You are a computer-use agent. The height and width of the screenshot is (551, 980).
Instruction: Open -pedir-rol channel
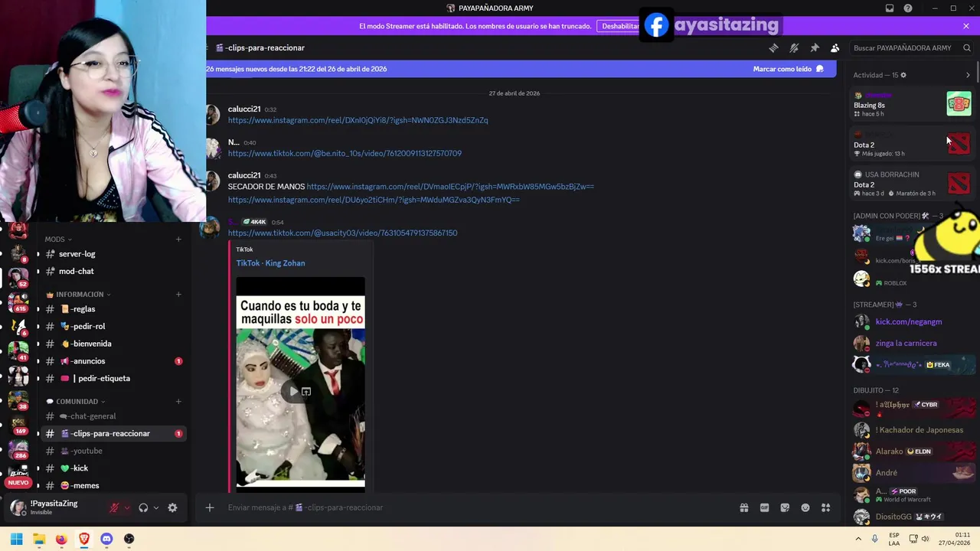[113, 327]
